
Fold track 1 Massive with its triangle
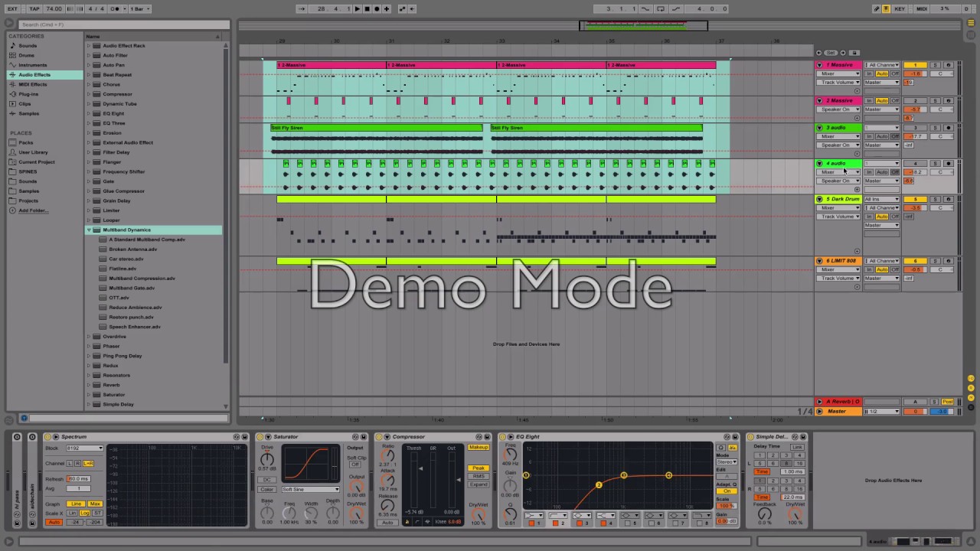[x=819, y=65]
